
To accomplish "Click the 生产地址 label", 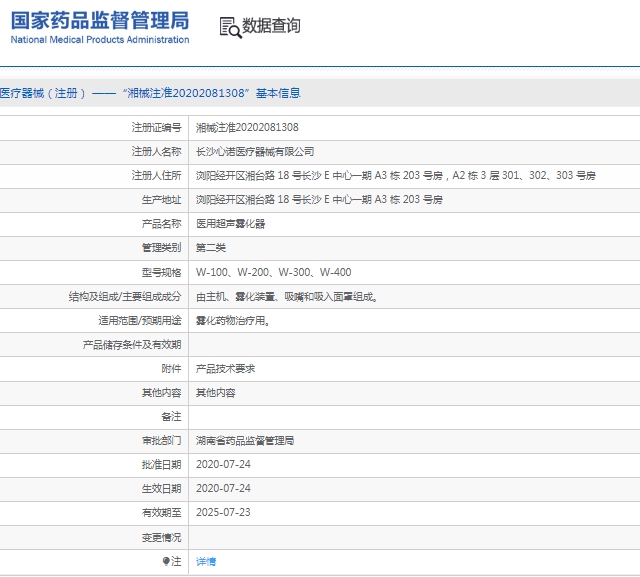I will [162, 200].
